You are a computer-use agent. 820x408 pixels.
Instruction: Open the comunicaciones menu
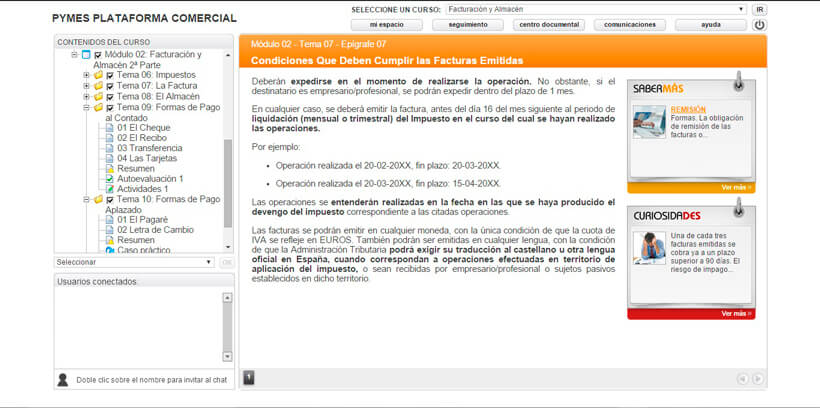(x=630, y=25)
